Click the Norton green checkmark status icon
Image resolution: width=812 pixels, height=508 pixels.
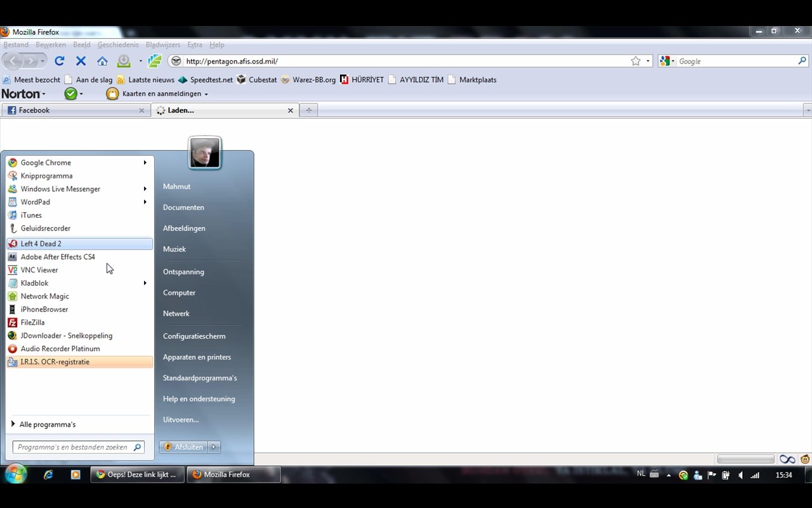pyautogui.click(x=70, y=94)
